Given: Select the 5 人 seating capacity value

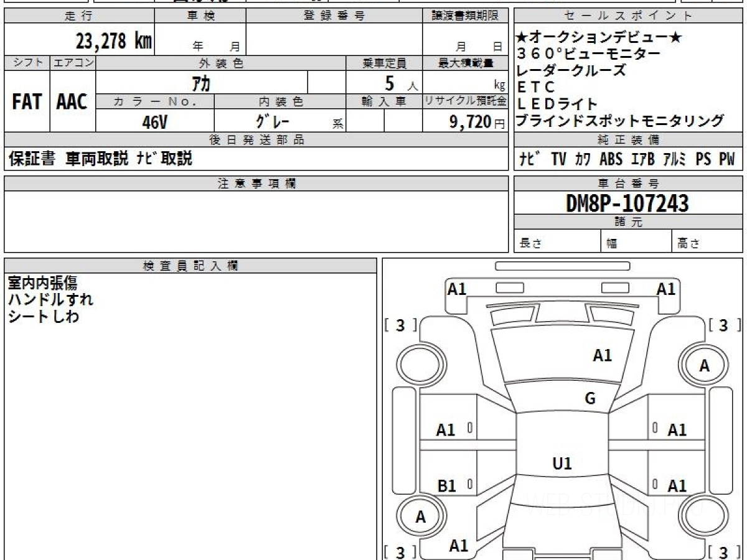Looking at the screenshot, I should click(402, 83).
